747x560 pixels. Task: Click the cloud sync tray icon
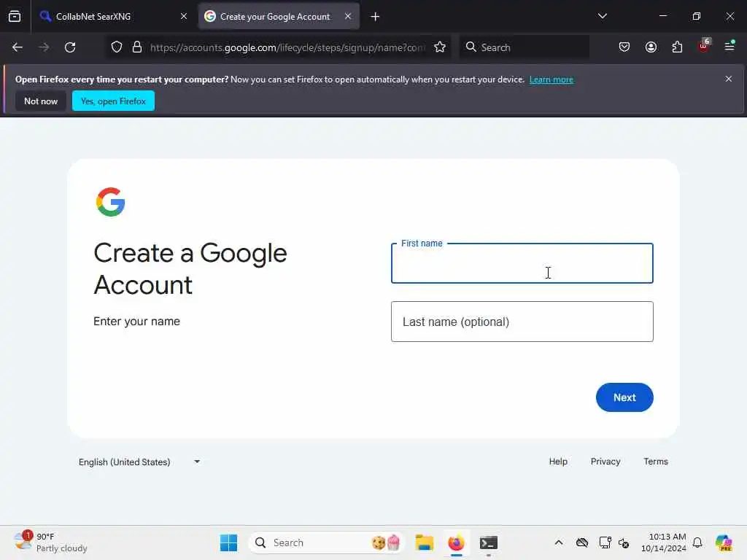click(581, 542)
